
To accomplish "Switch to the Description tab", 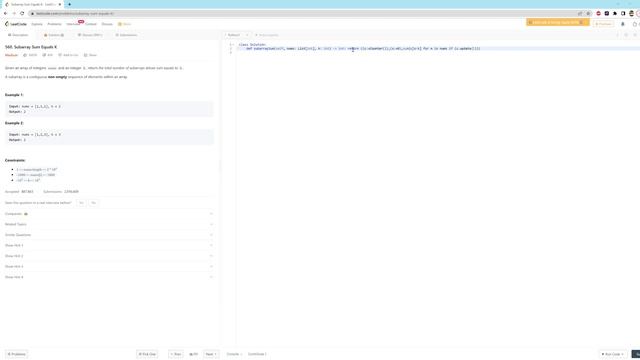I will [x=18, y=35].
